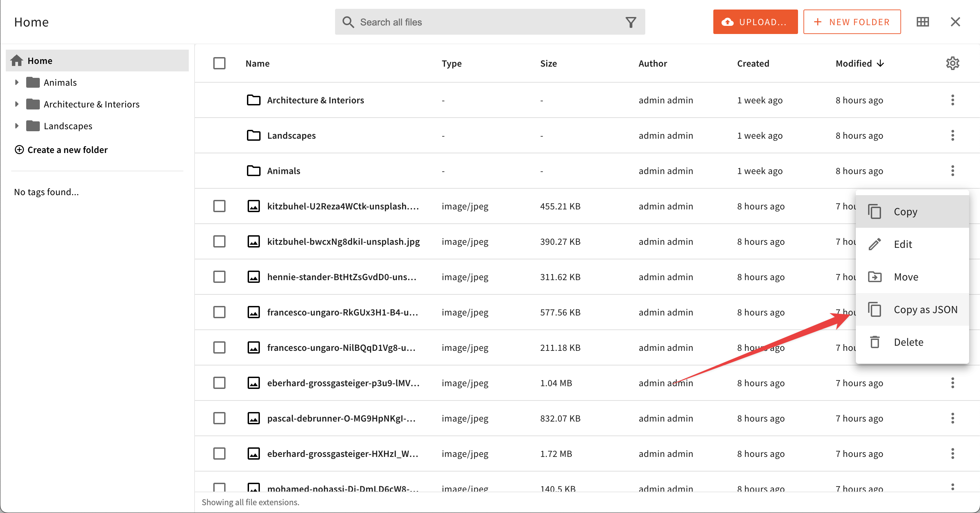Open table settings gear icon
Image resolution: width=980 pixels, height=513 pixels.
952,63
